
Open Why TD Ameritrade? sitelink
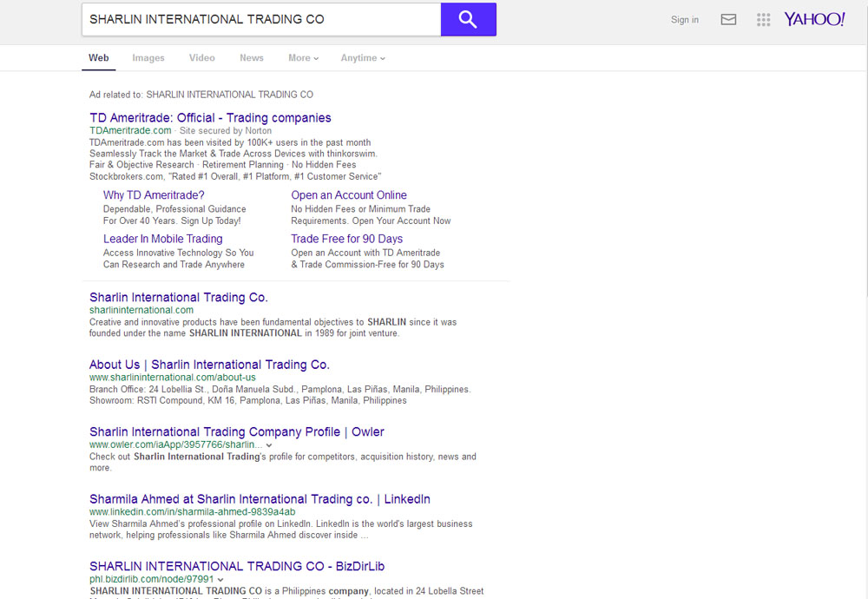pyautogui.click(x=154, y=194)
